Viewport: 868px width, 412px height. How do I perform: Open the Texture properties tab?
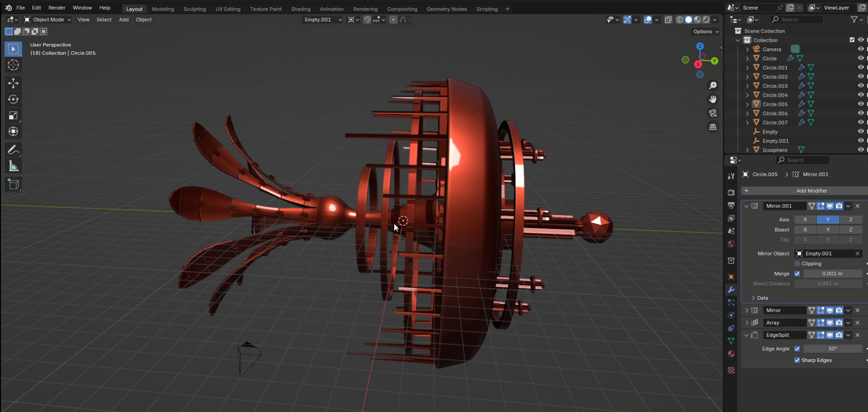pos(731,370)
